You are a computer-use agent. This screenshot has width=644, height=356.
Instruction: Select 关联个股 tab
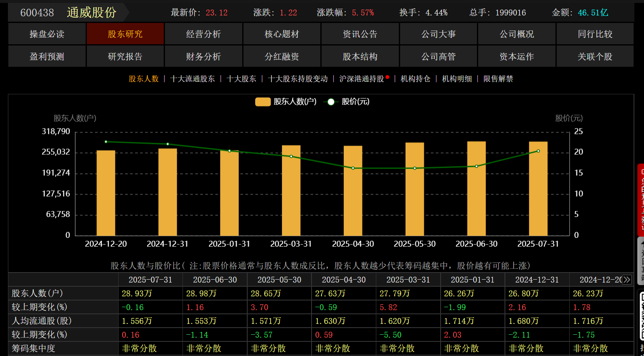595,56
